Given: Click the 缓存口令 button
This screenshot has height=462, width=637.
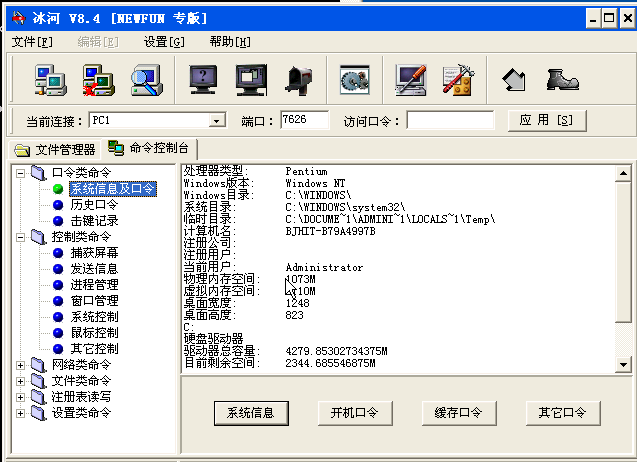Looking at the screenshot, I should 459,413.
